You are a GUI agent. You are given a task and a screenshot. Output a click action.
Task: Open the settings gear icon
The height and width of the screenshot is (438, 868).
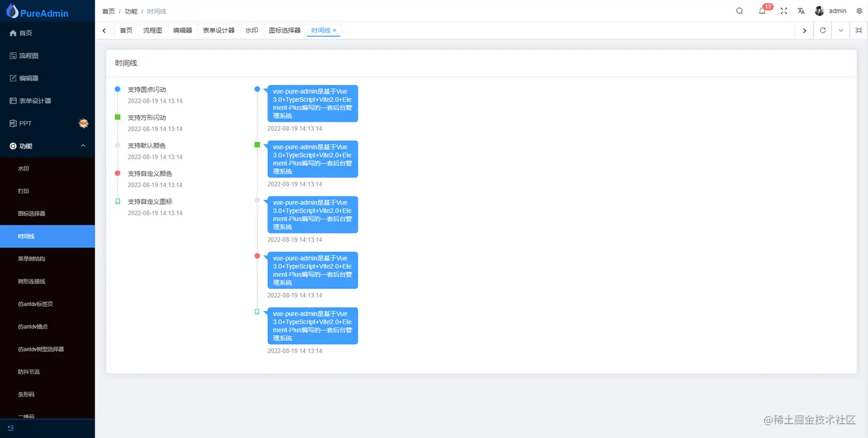(859, 11)
